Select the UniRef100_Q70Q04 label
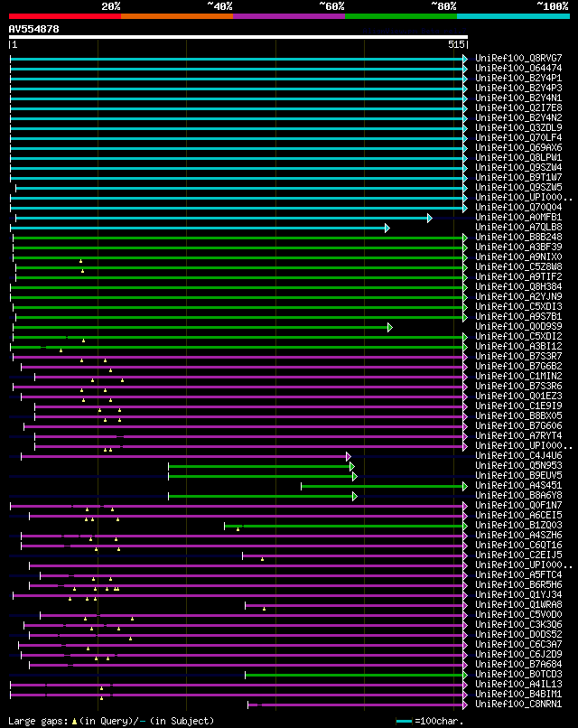Viewport: 578px width, 728px height. click(x=518, y=207)
